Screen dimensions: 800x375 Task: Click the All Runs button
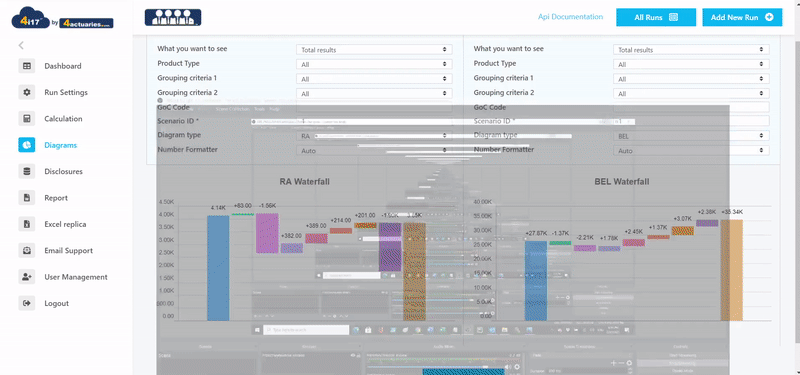coord(656,17)
